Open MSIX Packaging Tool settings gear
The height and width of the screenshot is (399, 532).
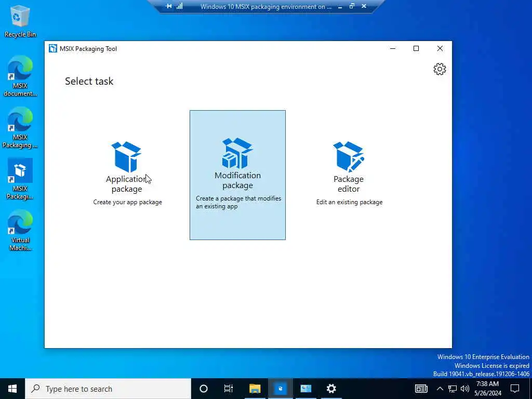coord(440,69)
